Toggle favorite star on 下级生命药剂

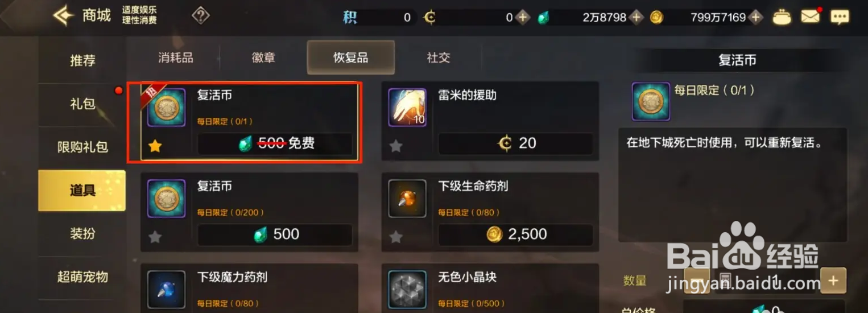pos(396,237)
